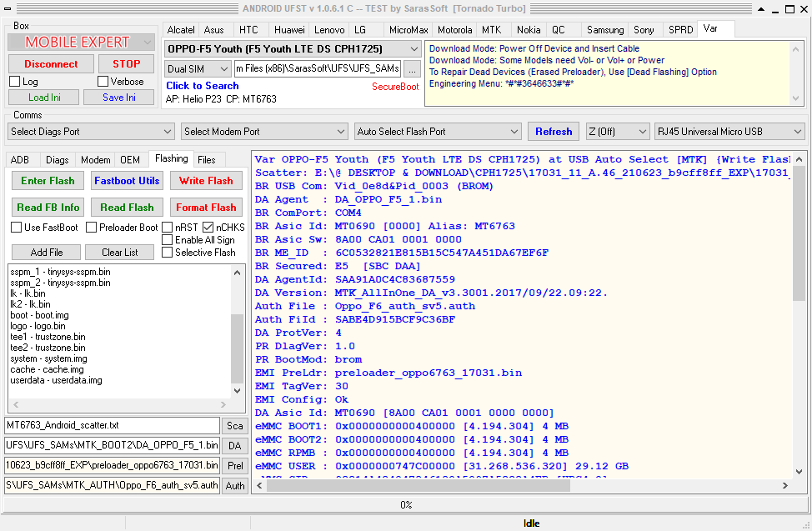Click the info box scroll down arrow

click(796, 98)
